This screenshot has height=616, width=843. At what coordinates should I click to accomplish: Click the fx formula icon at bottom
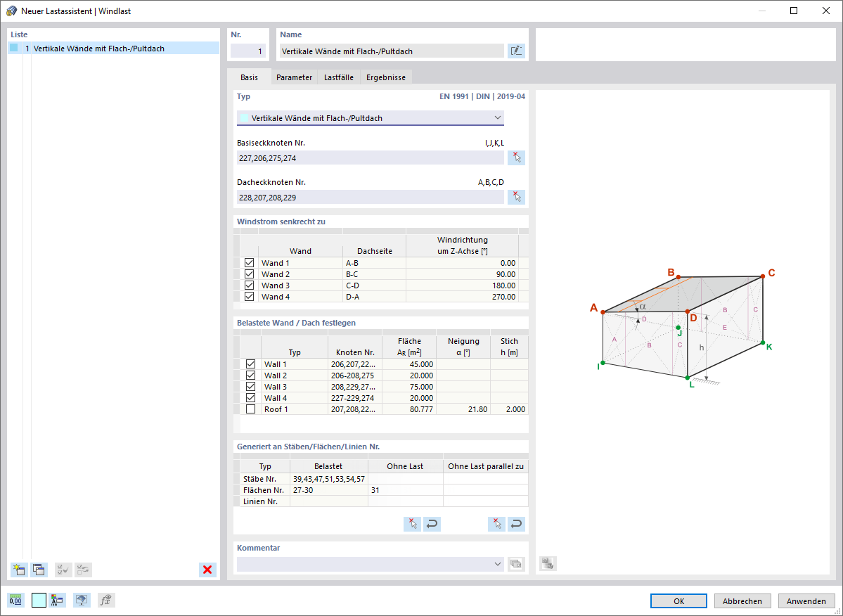tap(106, 601)
